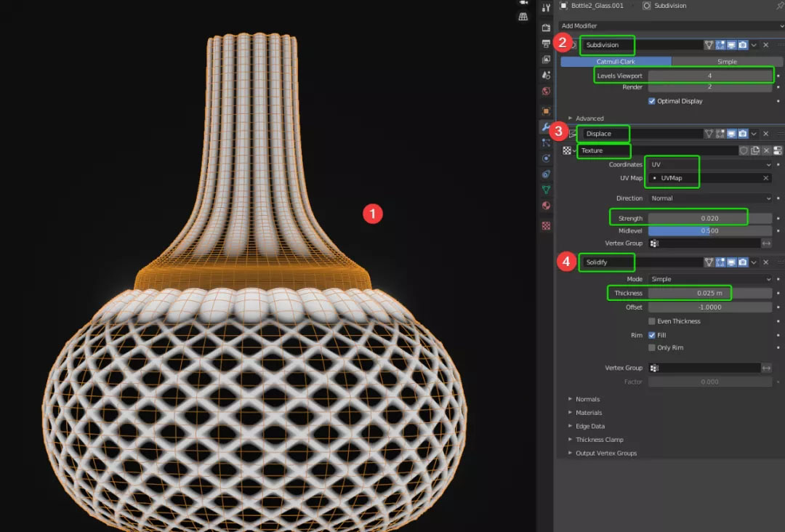Select Simple subdivision type
This screenshot has height=532, width=785.
click(x=727, y=62)
